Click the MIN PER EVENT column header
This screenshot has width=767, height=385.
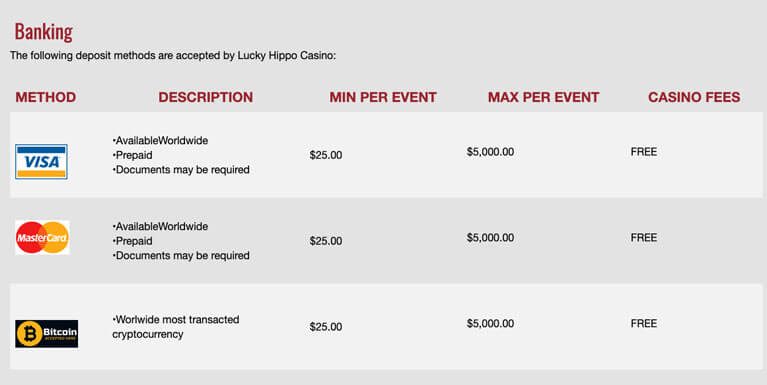(x=383, y=97)
